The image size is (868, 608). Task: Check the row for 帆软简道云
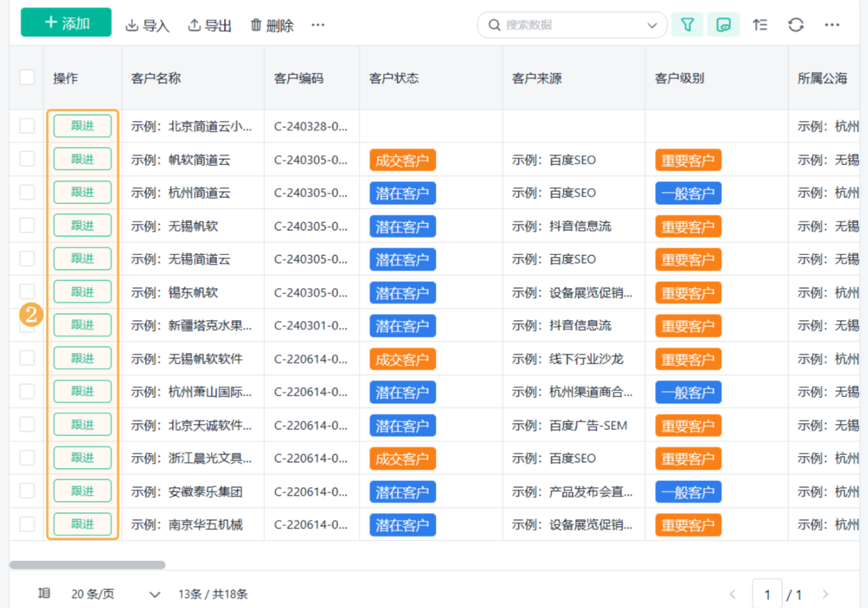(x=27, y=159)
